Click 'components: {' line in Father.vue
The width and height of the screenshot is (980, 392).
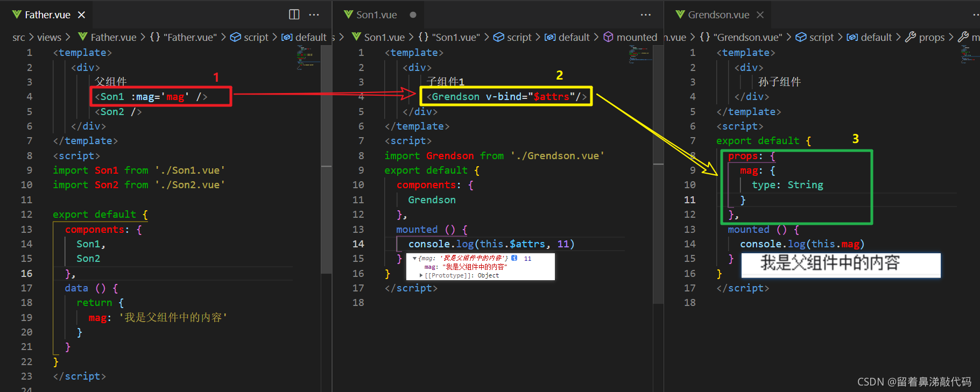pyautogui.click(x=103, y=229)
